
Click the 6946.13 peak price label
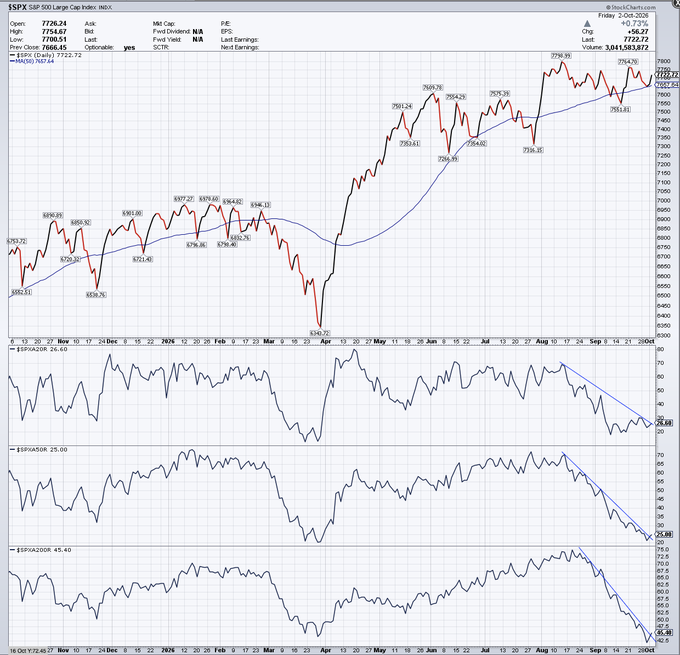[x=260, y=205]
